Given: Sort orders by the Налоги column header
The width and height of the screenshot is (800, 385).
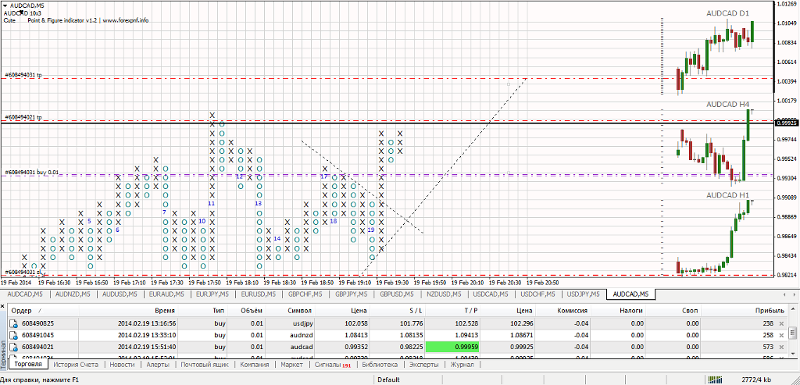Looking at the screenshot, I should pyautogui.click(x=617, y=310).
